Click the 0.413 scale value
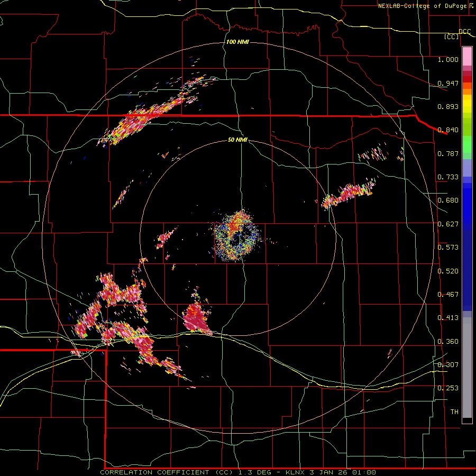Screen dimensions: 476x476 coord(448,318)
